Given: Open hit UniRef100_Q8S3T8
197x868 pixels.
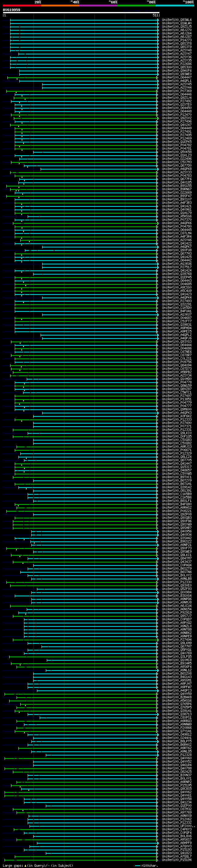Looking at the screenshot, I should (176, 43).
